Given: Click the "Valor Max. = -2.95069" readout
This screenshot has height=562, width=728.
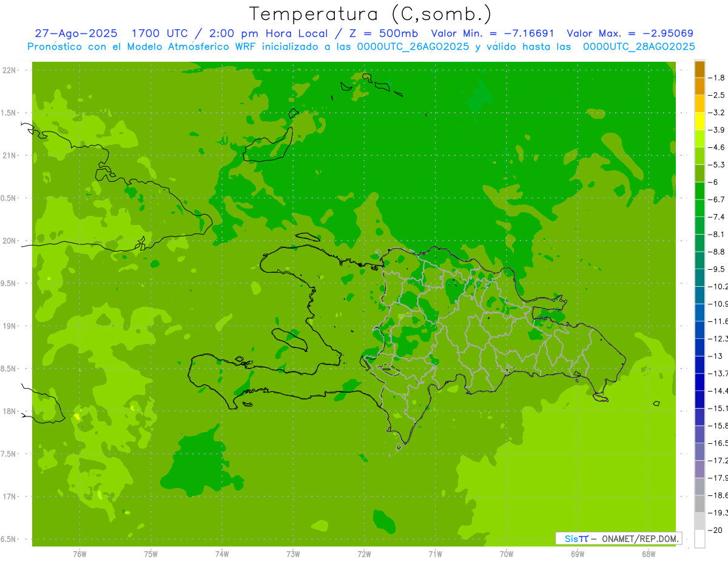Looking at the screenshot, I should 630,33.
